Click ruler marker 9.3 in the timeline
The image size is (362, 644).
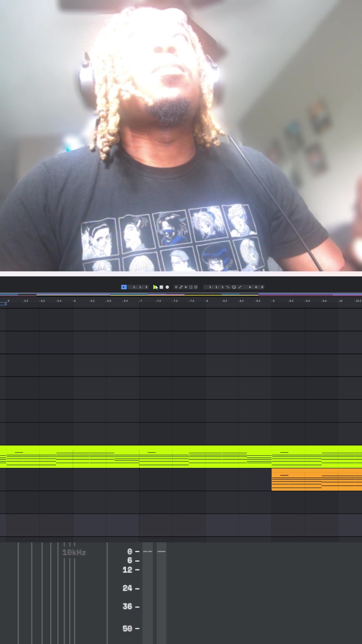click(308, 301)
